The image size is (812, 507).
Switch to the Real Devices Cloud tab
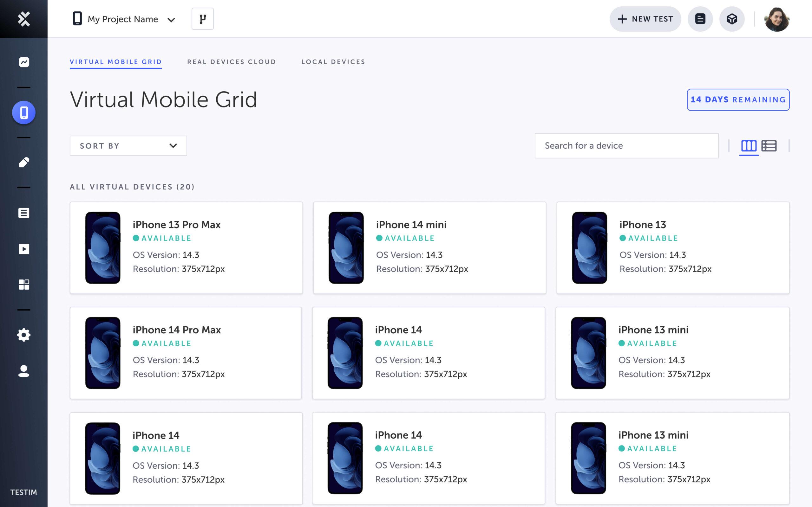[232, 62]
